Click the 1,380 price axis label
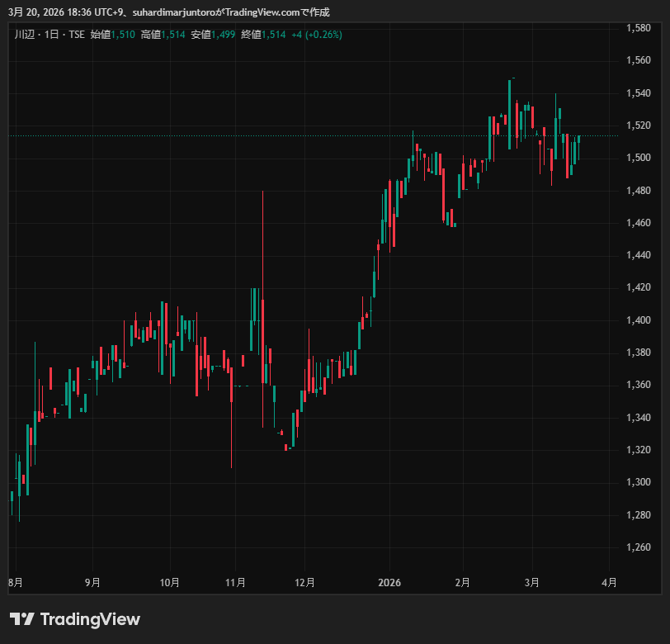 point(639,353)
